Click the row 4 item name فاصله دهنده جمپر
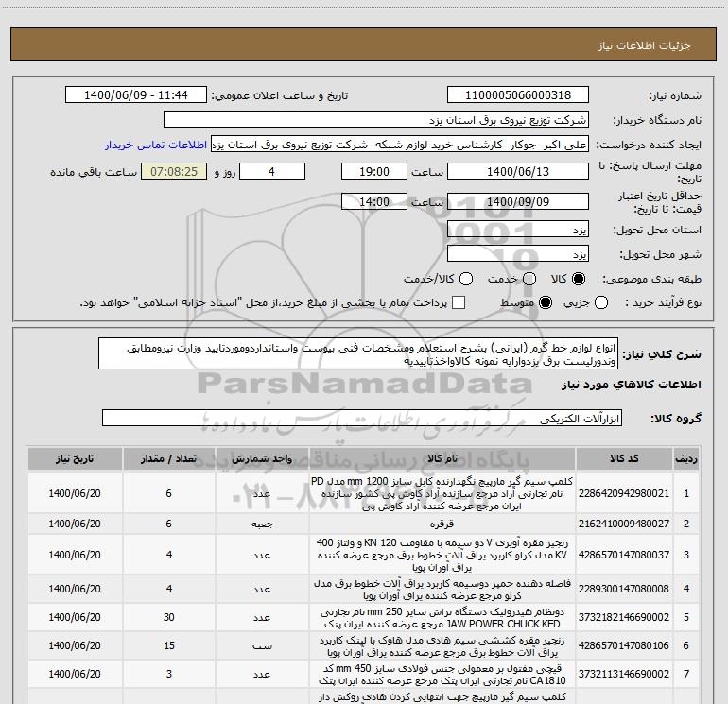The width and height of the screenshot is (728, 704). [442, 589]
